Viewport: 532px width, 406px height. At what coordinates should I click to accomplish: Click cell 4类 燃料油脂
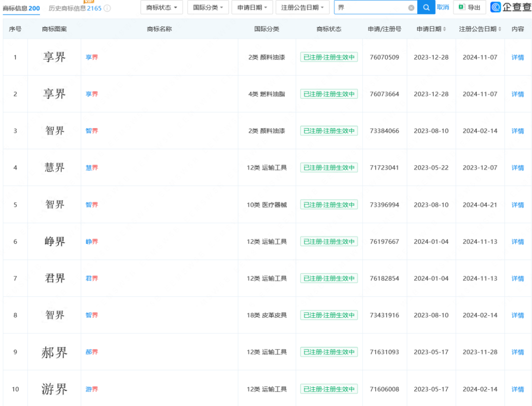tap(266, 94)
